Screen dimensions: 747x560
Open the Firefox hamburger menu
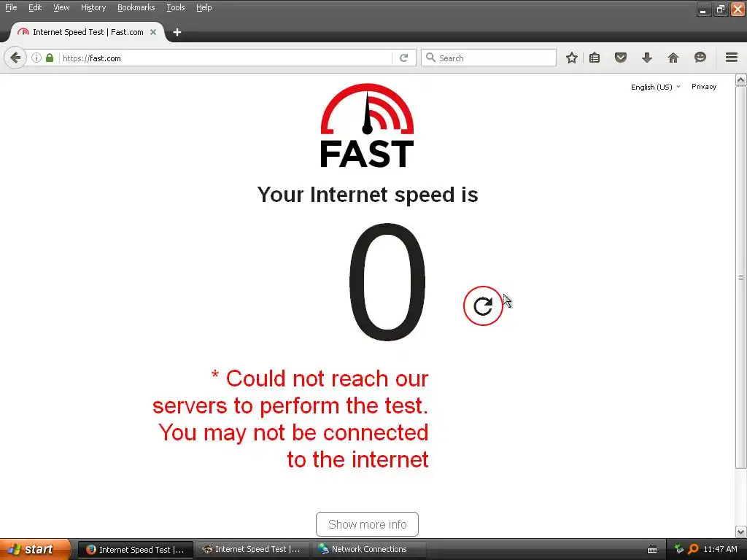tap(732, 58)
